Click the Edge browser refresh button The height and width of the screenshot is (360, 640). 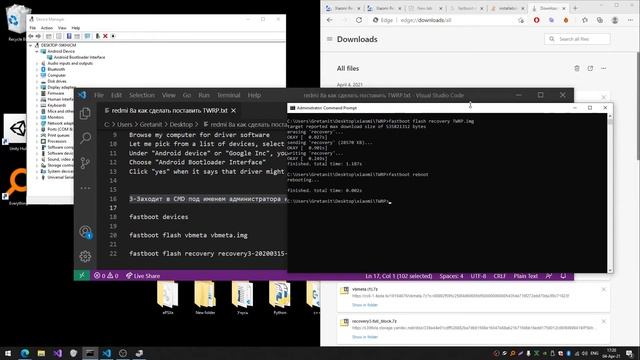[359, 20]
